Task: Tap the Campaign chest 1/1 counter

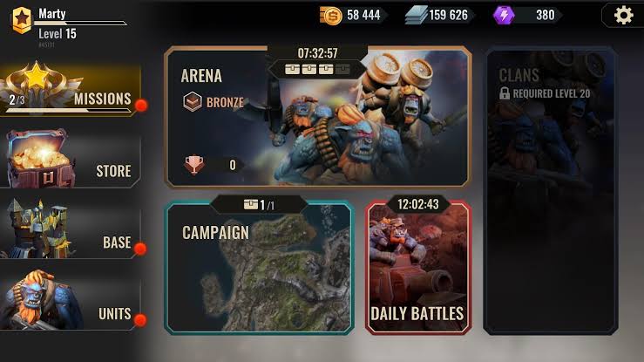Action: tap(259, 204)
